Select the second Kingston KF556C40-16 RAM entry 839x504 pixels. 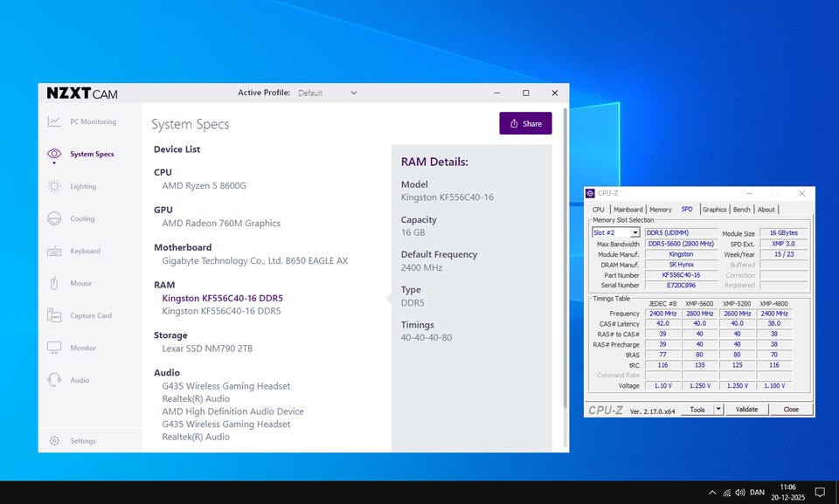[221, 311]
